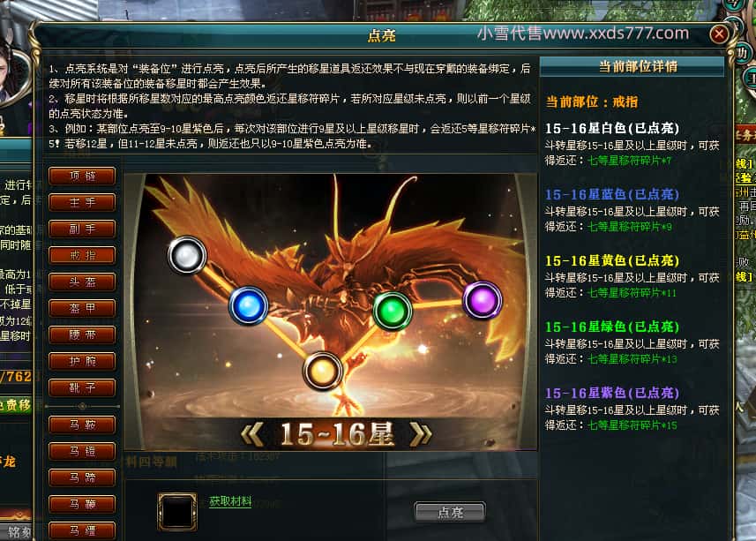
Task: Select the yellow orb node
Action: click(323, 371)
